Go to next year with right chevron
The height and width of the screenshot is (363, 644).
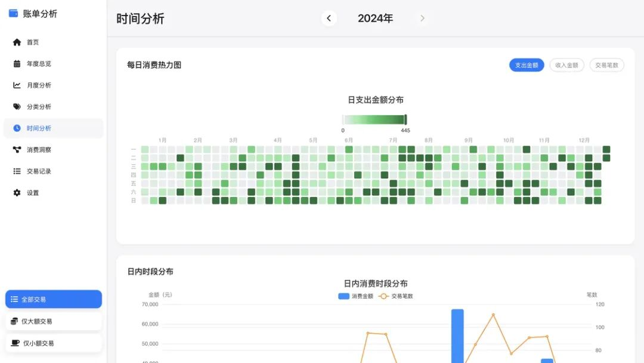[422, 19]
